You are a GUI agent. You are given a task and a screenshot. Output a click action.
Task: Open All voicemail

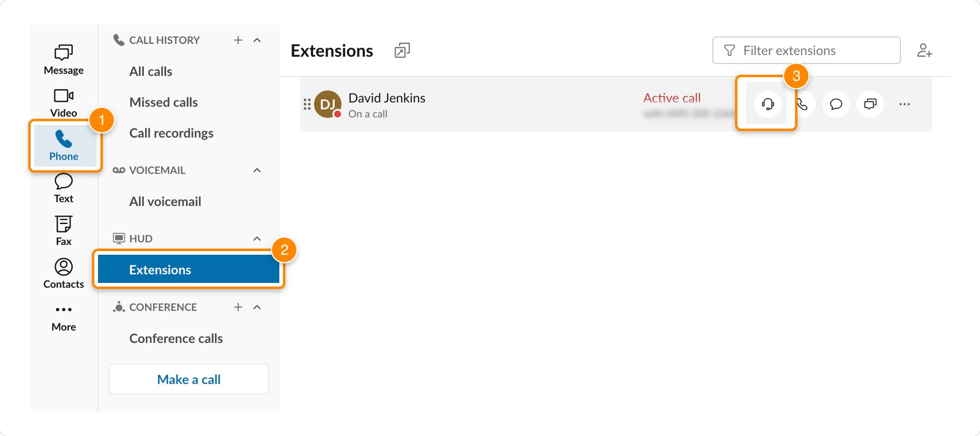[x=165, y=201]
